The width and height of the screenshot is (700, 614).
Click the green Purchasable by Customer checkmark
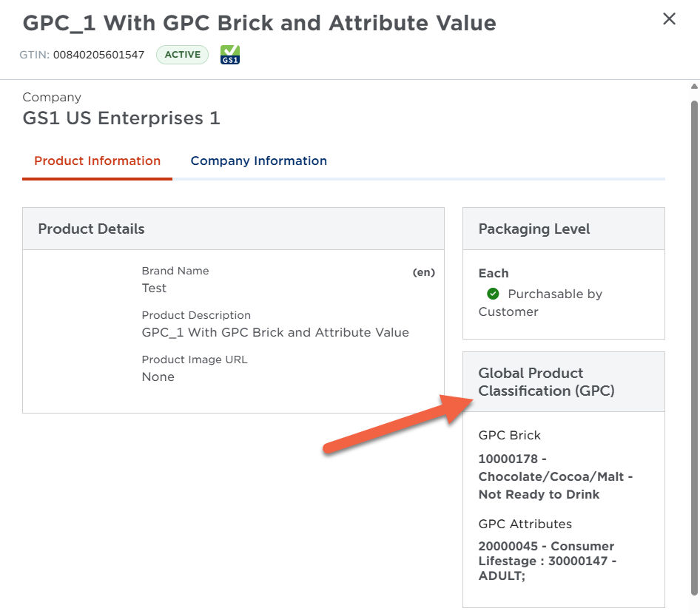click(493, 294)
